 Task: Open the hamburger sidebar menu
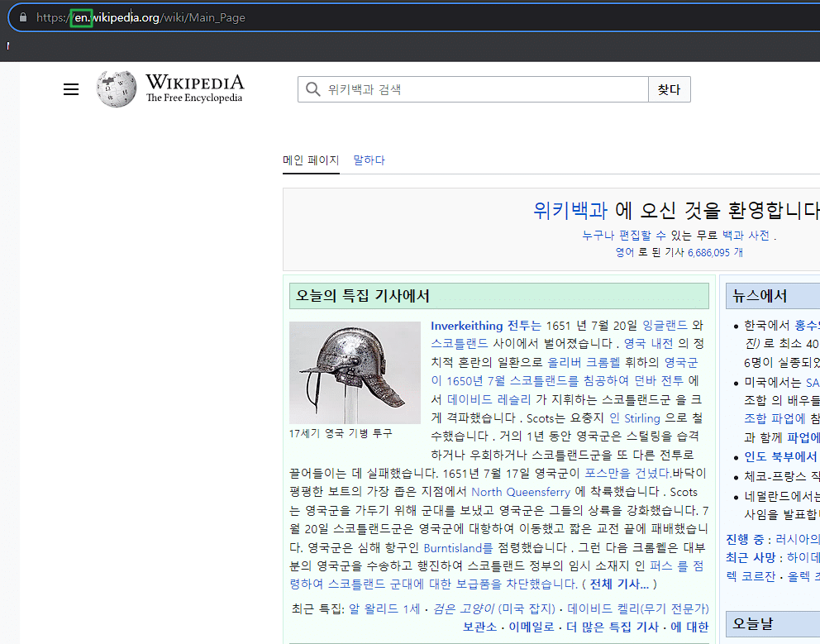71,89
